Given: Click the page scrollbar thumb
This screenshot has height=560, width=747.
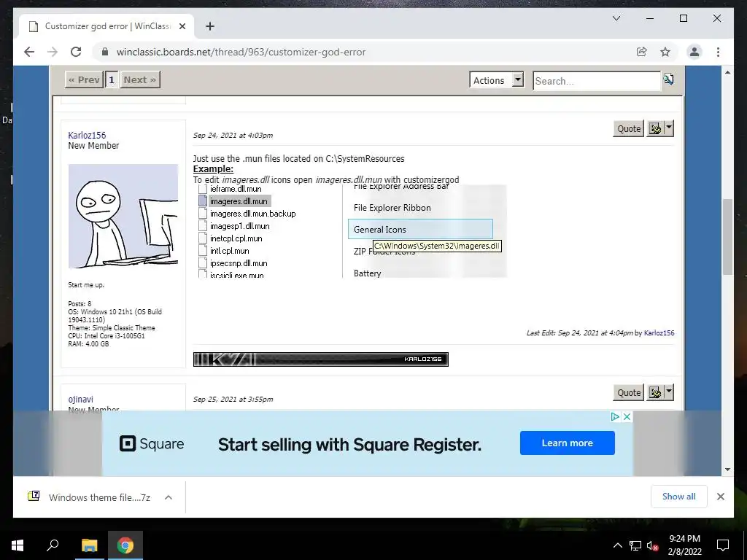Looking at the screenshot, I should 727,237.
